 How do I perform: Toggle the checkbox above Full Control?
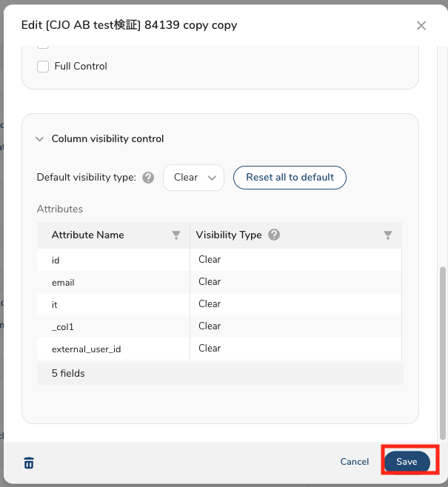click(43, 46)
